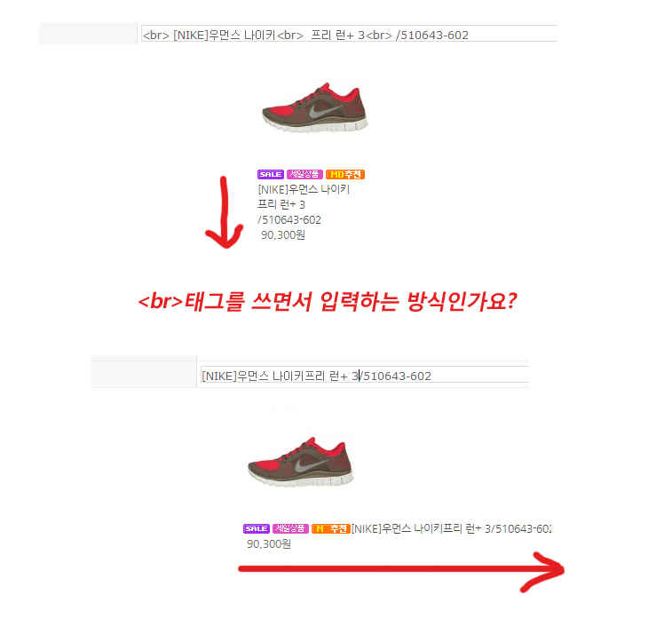Screen dimensions: 672x642
Task: Click the 90,300원 price in upper listing
Action: tap(283, 234)
